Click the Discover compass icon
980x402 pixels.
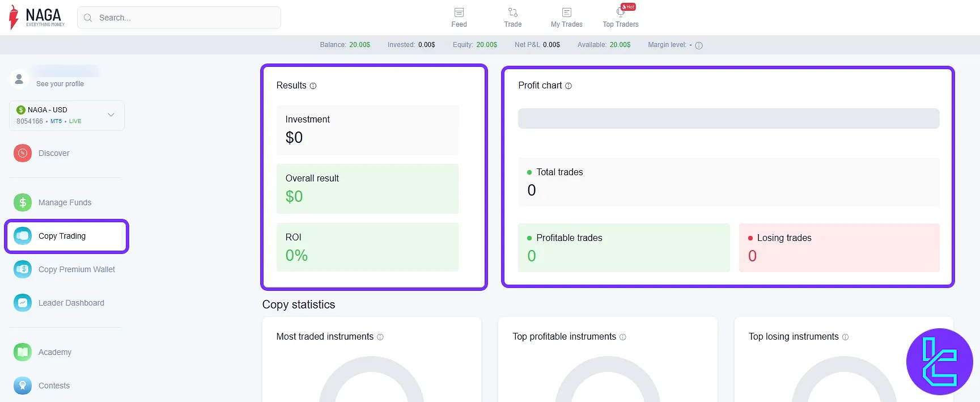tap(23, 153)
